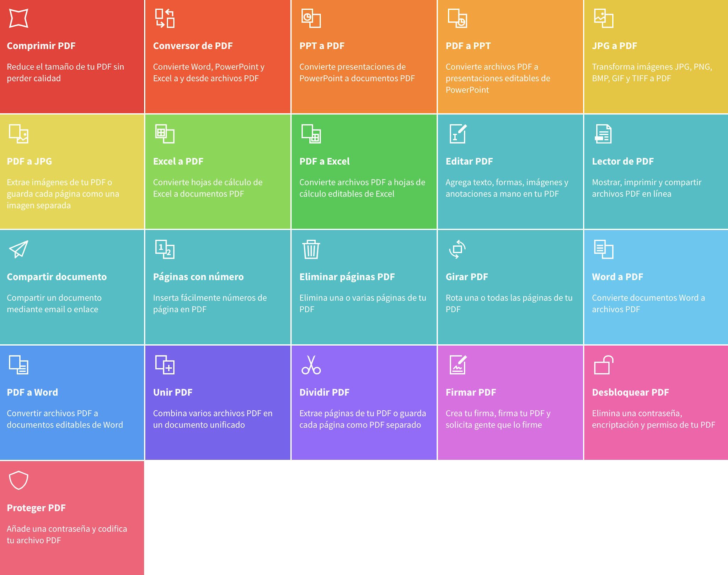The width and height of the screenshot is (728, 575).
Task: Open the "Proteger PDF" title link
Action: tap(36, 508)
